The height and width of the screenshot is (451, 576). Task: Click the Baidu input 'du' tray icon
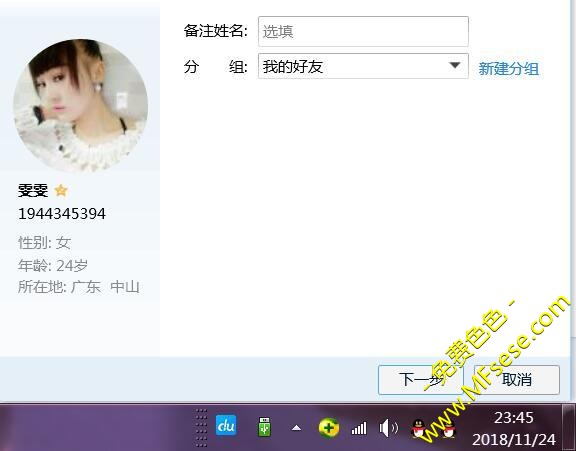click(226, 425)
